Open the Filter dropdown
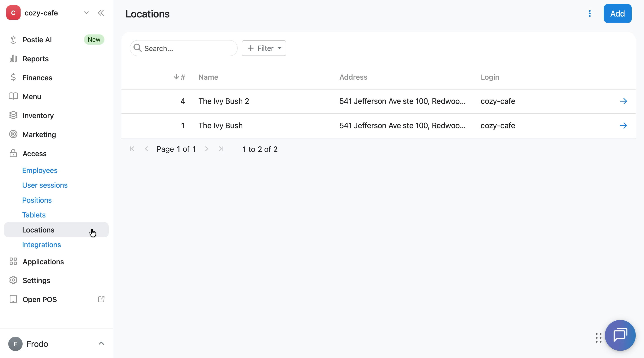Screen dimensions: 644x358 point(264,48)
